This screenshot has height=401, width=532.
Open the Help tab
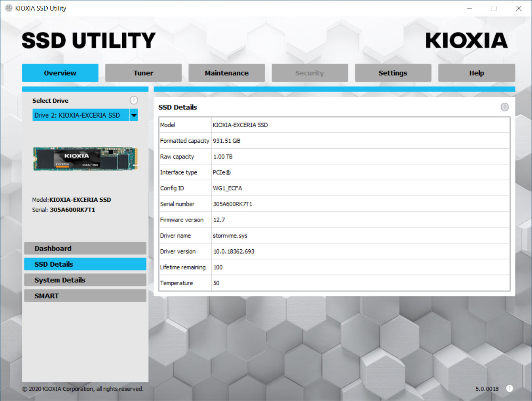[x=476, y=73]
